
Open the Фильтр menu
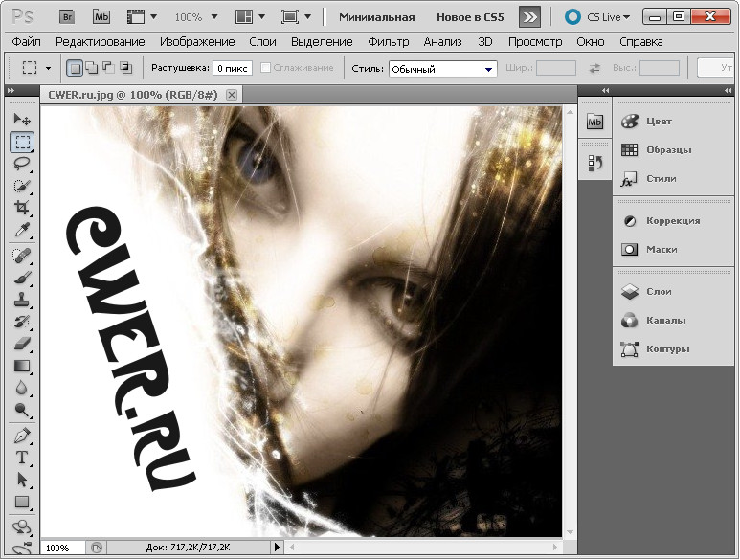click(x=388, y=42)
